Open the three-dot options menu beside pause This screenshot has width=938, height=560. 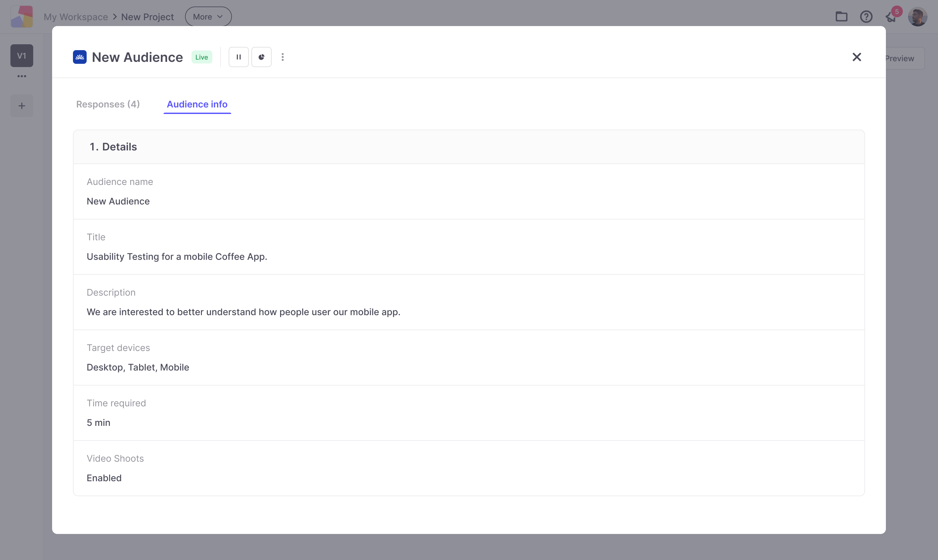[x=283, y=57]
